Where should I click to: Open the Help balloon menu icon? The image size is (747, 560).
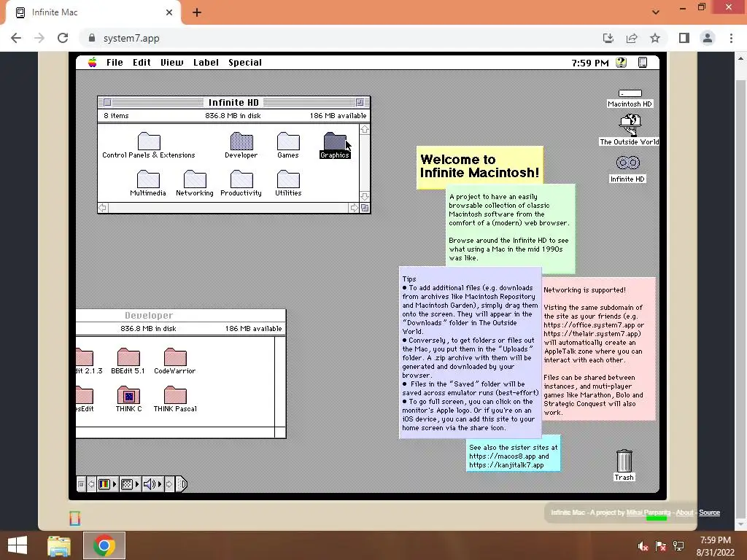[622, 63]
